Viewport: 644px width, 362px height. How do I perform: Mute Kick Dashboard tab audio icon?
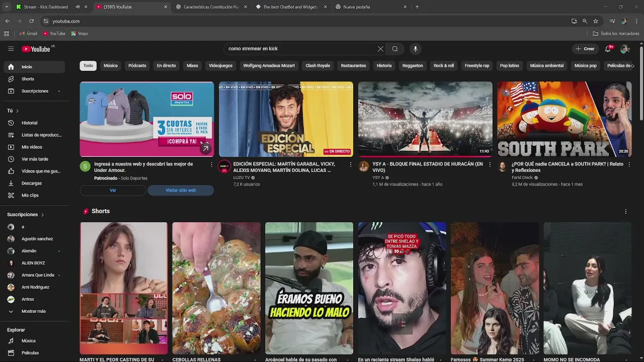[77, 7]
